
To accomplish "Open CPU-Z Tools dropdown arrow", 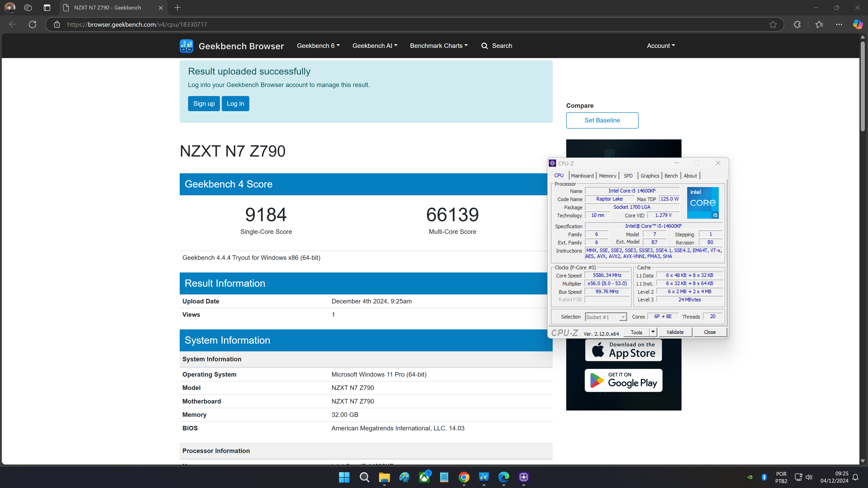I will click(x=653, y=332).
